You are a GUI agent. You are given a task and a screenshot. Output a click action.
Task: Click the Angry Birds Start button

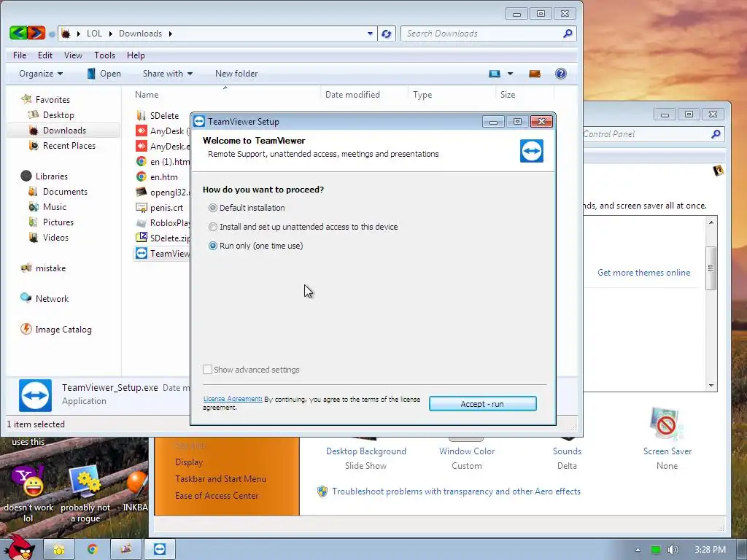pos(20,547)
